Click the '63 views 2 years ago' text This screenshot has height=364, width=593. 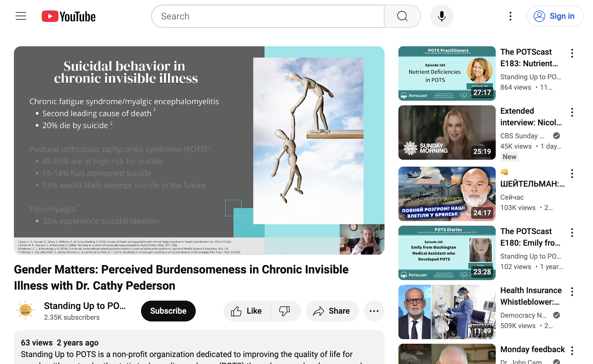pyautogui.click(x=60, y=343)
